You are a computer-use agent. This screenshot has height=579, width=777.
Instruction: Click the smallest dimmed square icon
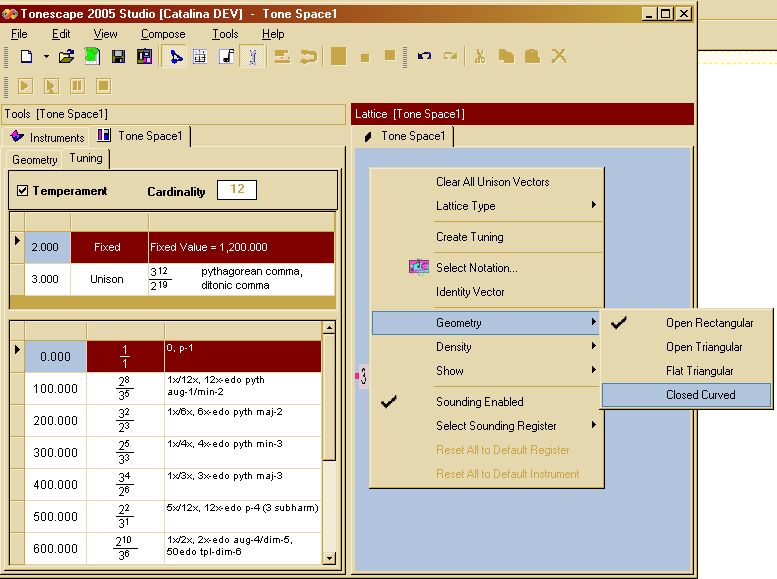click(365, 58)
